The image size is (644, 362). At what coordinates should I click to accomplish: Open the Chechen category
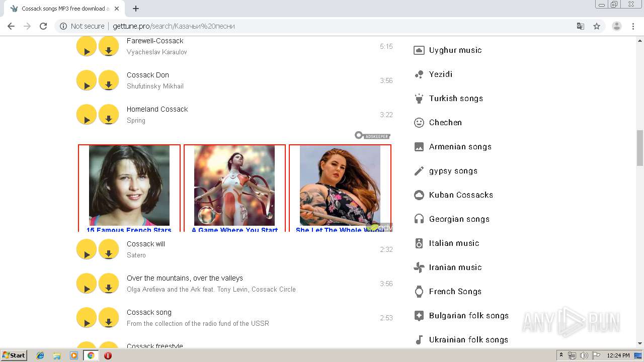click(x=445, y=123)
